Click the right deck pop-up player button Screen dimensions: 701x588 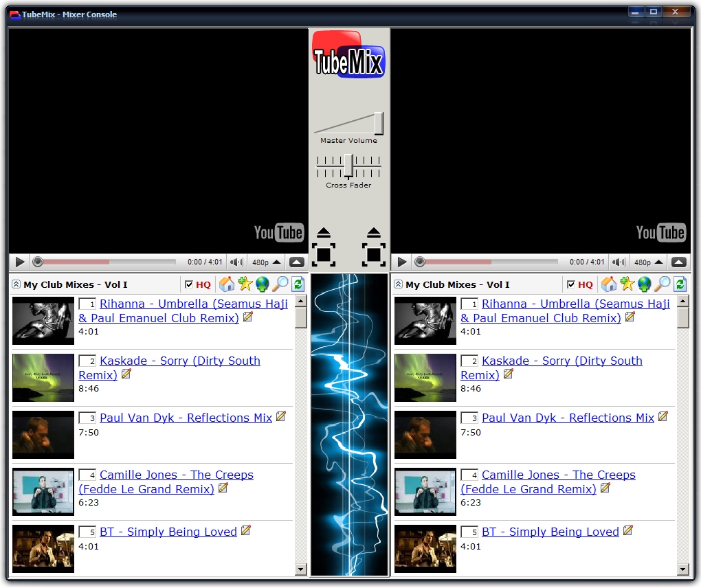coord(679,262)
